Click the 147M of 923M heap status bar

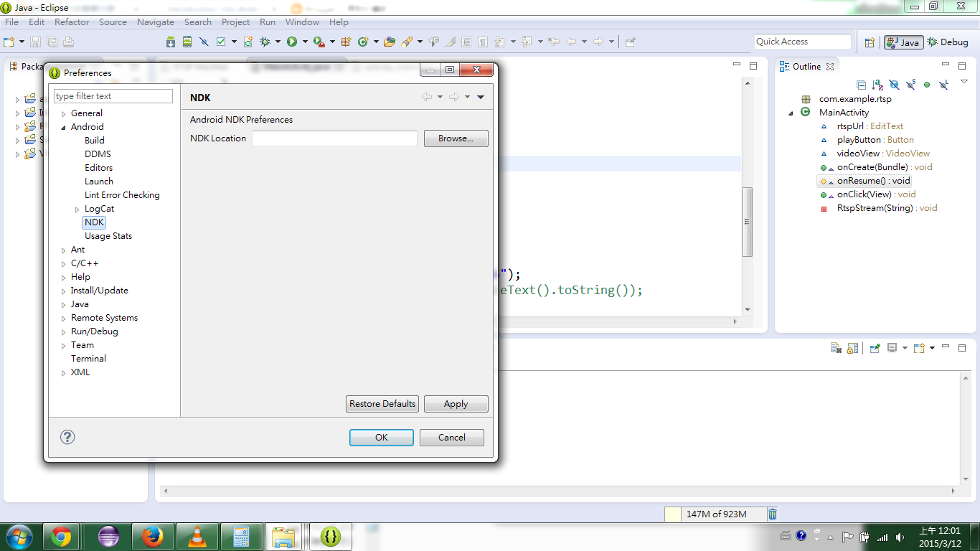coord(716,514)
